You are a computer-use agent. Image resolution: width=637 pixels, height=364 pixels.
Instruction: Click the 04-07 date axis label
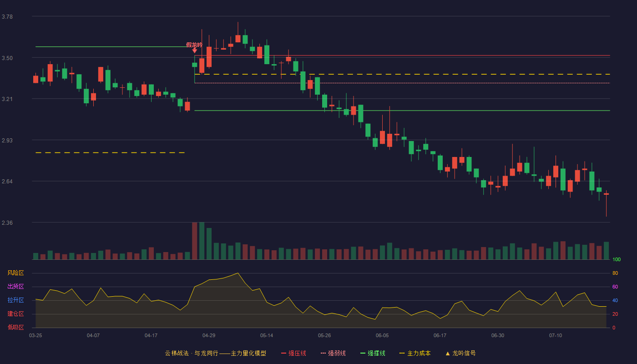click(93, 335)
